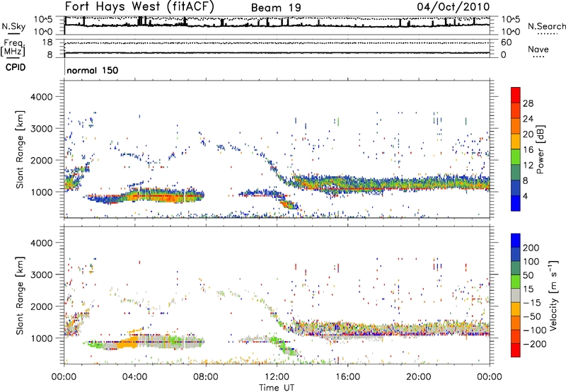Click "Slant Range [km]" label of velocity panel
This screenshot has width=566, height=392.
(x=20, y=295)
